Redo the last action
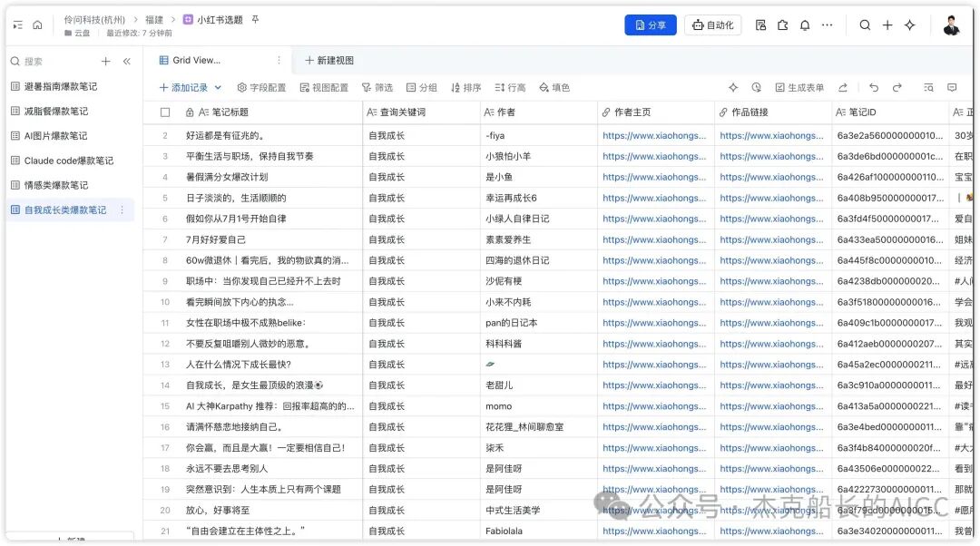The image size is (980, 546). (897, 87)
